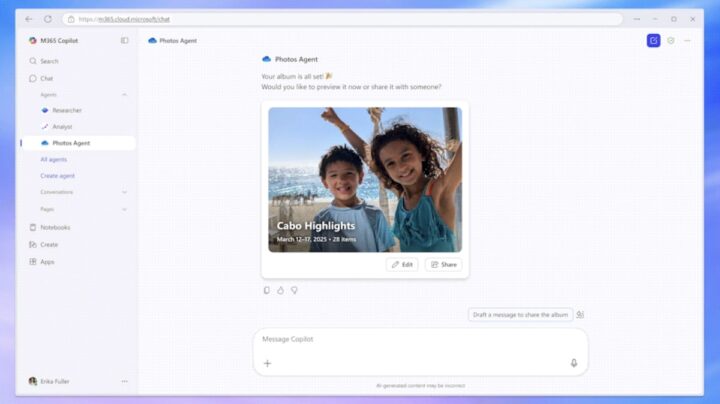Refresh the browser page

[x=47, y=19]
